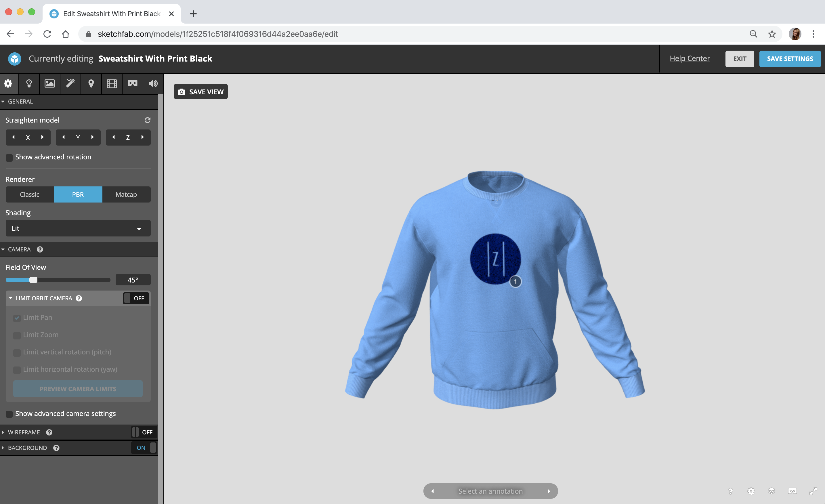Toggle Limit Orbit Camera switch on

pos(135,298)
